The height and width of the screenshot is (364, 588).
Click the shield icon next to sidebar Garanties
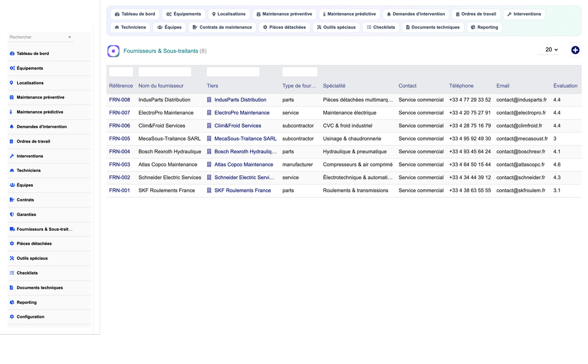click(12, 215)
